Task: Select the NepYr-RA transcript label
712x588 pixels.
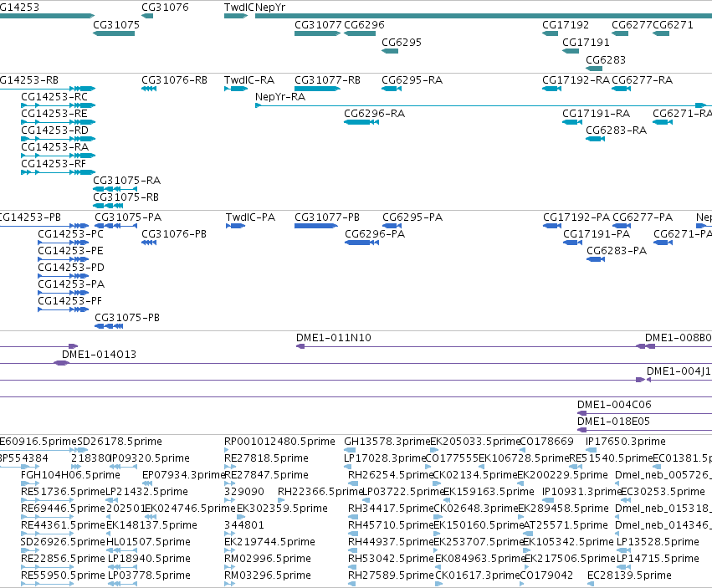Action: [x=280, y=97]
